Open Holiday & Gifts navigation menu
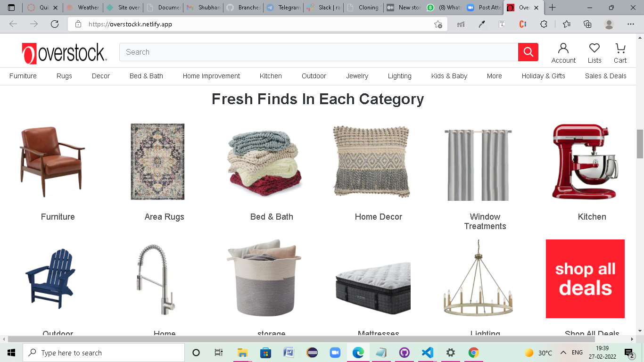Screen dimensions: 644x362 pyautogui.click(x=544, y=76)
